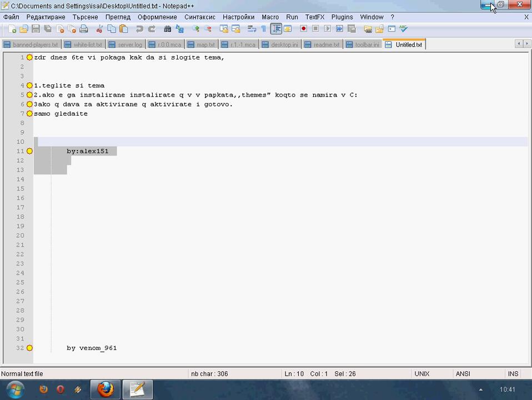Toggle the show all characters pilcrow icon
Screen dimensions: 532x400
264,29
